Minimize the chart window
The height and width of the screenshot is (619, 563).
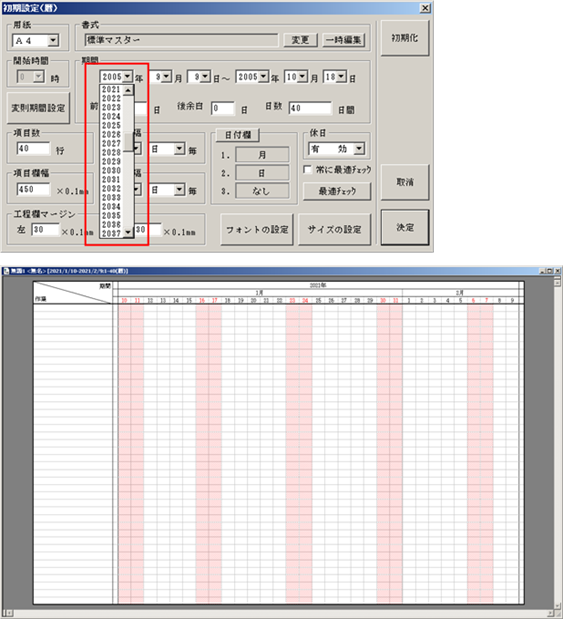pos(543,271)
